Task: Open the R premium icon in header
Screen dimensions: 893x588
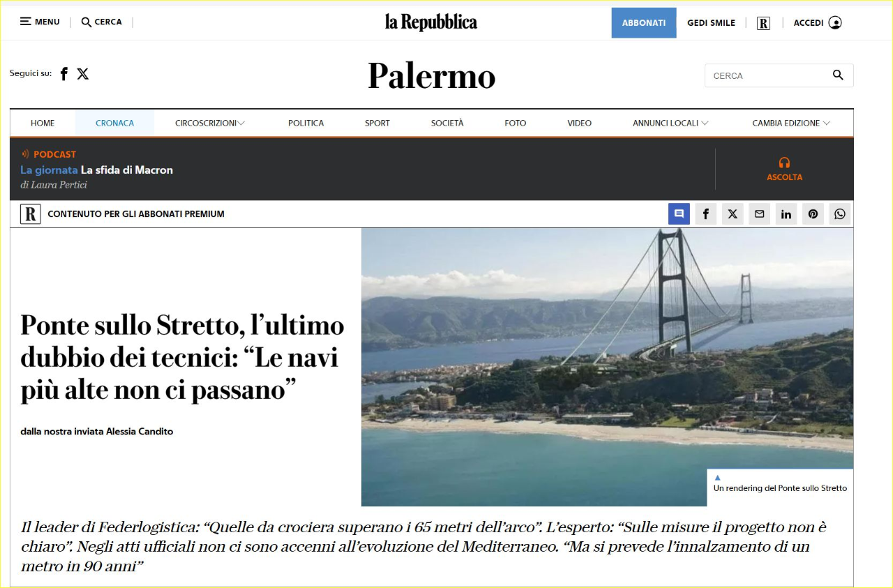Action: pyautogui.click(x=763, y=23)
